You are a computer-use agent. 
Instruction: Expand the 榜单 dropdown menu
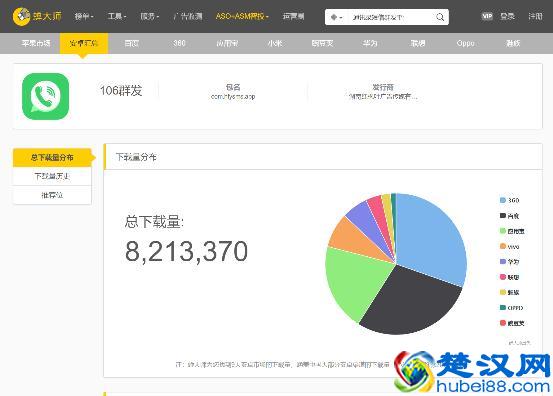point(84,16)
